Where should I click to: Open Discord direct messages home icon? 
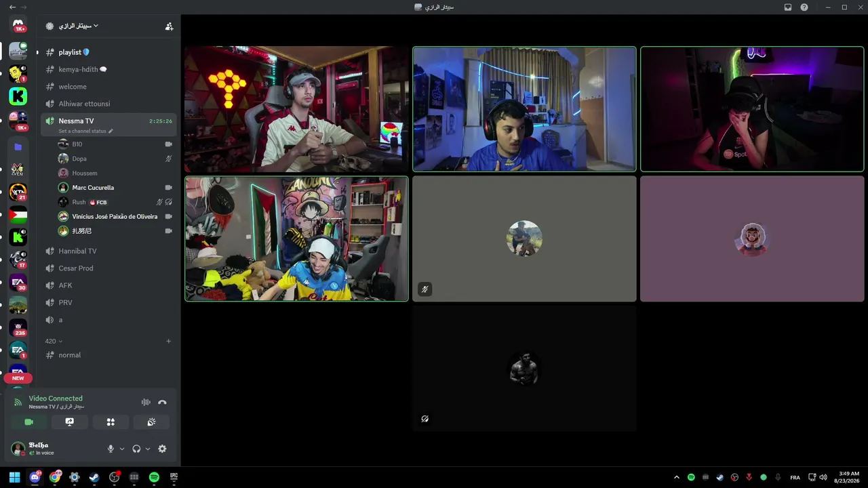[18, 24]
